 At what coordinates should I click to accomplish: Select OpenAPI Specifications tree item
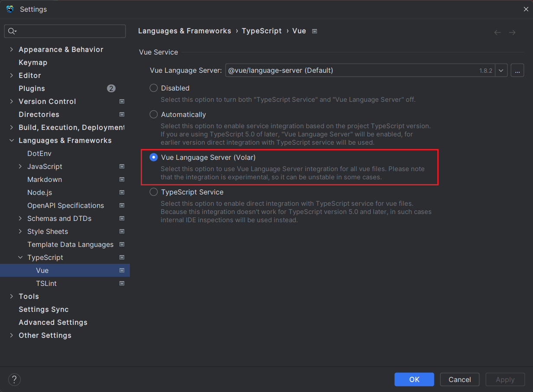(65, 205)
